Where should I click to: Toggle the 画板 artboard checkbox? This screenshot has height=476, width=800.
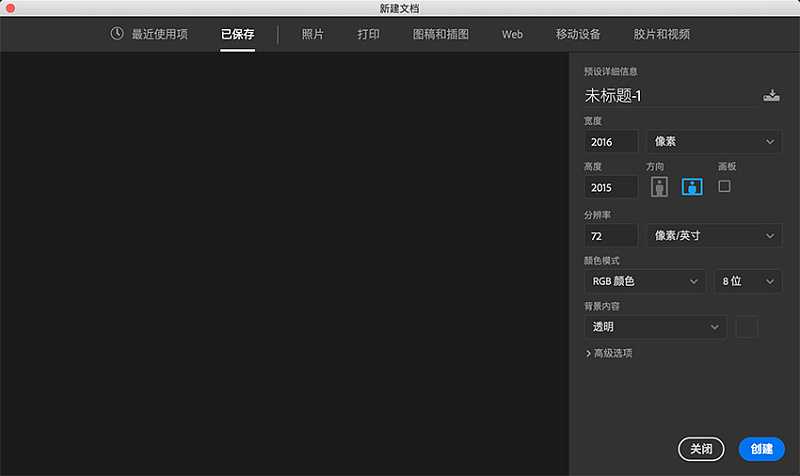724,186
